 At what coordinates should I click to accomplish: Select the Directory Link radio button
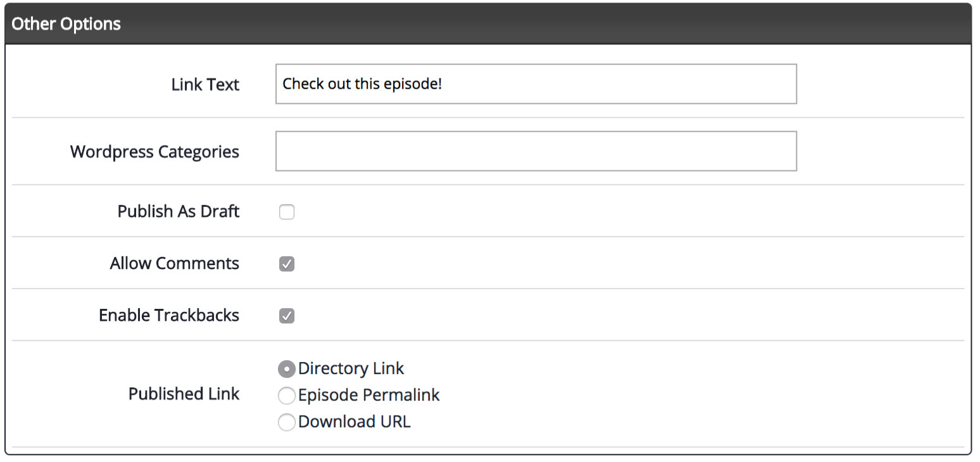[x=287, y=369]
